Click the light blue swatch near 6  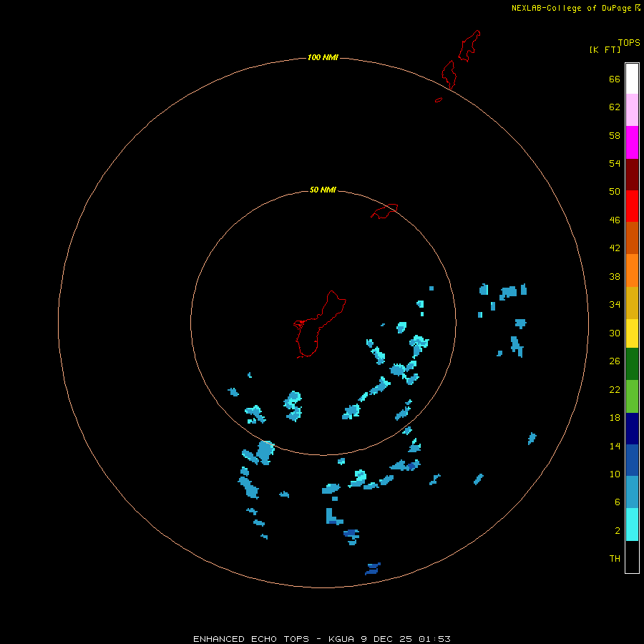(x=632, y=492)
